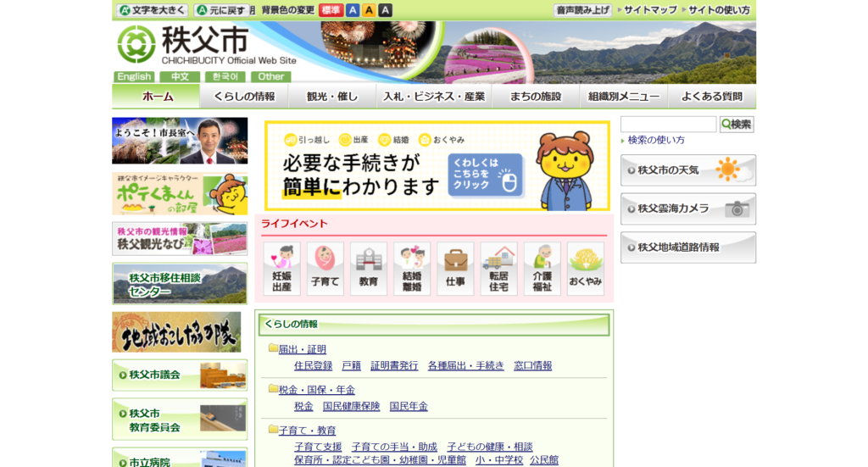
Task: Open the くらしの情報 navigation tab
Action: (x=244, y=97)
